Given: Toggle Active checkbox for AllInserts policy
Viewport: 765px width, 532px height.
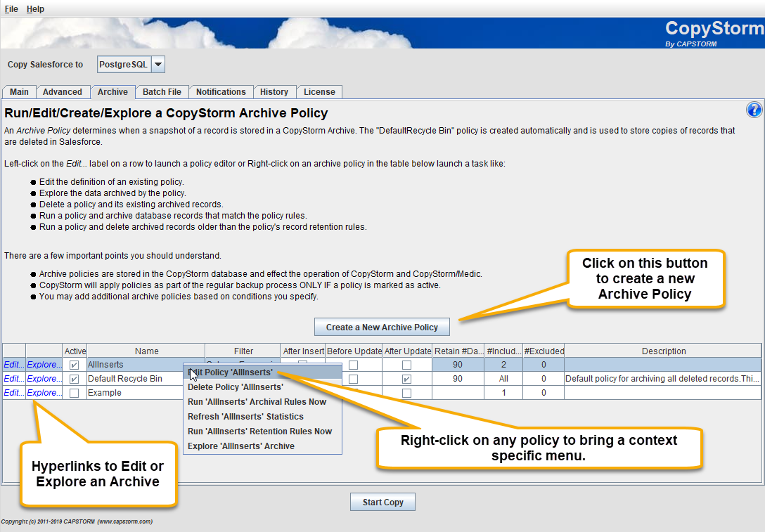Looking at the screenshot, I should pos(74,365).
